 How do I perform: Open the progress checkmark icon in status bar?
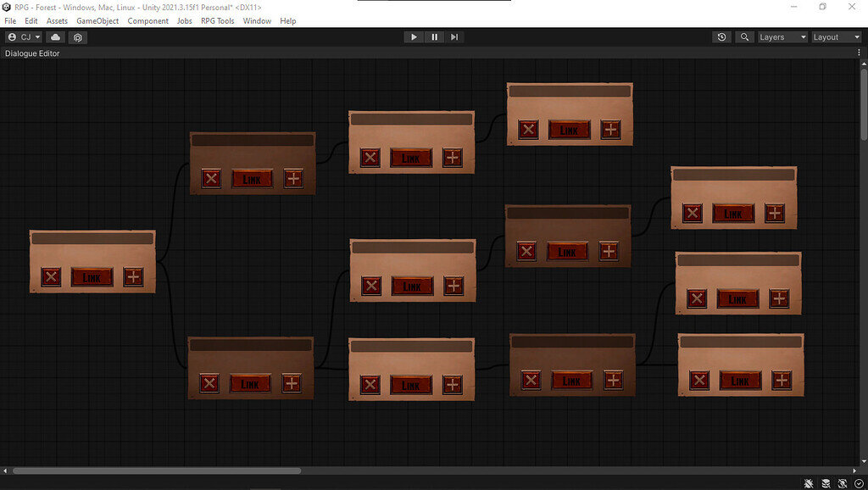tap(859, 483)
